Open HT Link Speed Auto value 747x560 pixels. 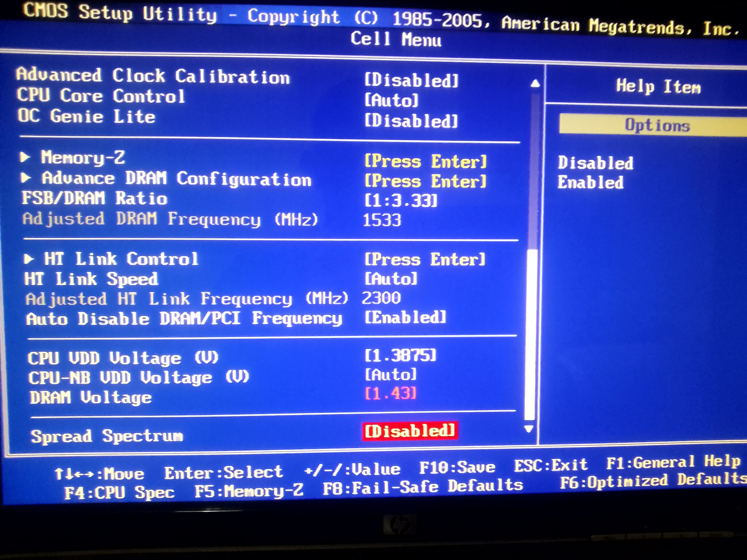pyautogui.click(x=391, y=279)
